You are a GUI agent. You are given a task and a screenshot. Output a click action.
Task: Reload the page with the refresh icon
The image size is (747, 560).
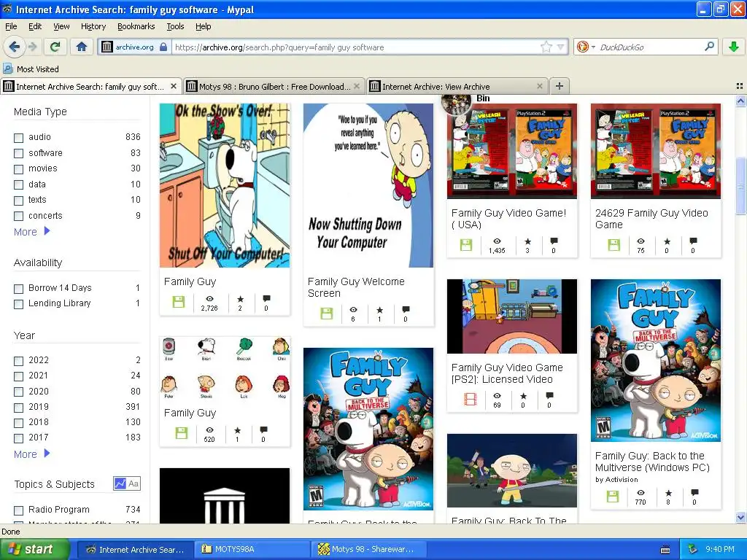55,47
